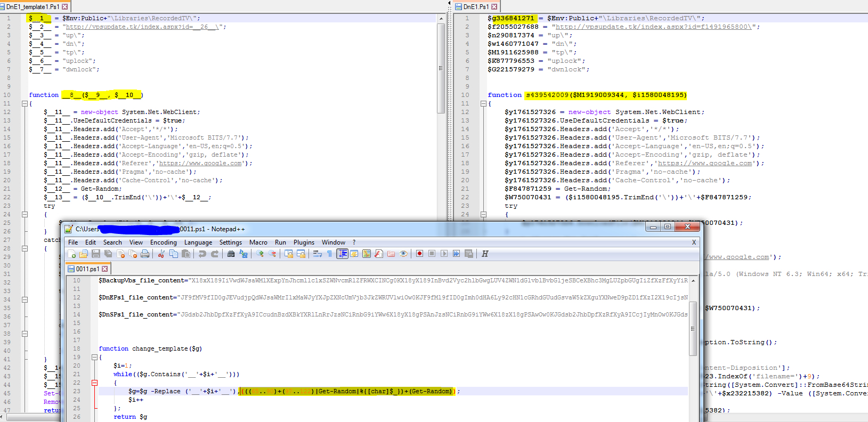Toggle the Monitoring eye icon

403,254
